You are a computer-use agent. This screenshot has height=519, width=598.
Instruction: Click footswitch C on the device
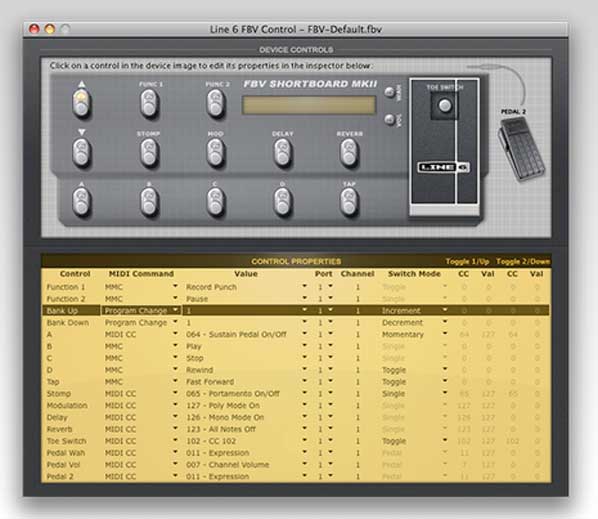point(216,201)
